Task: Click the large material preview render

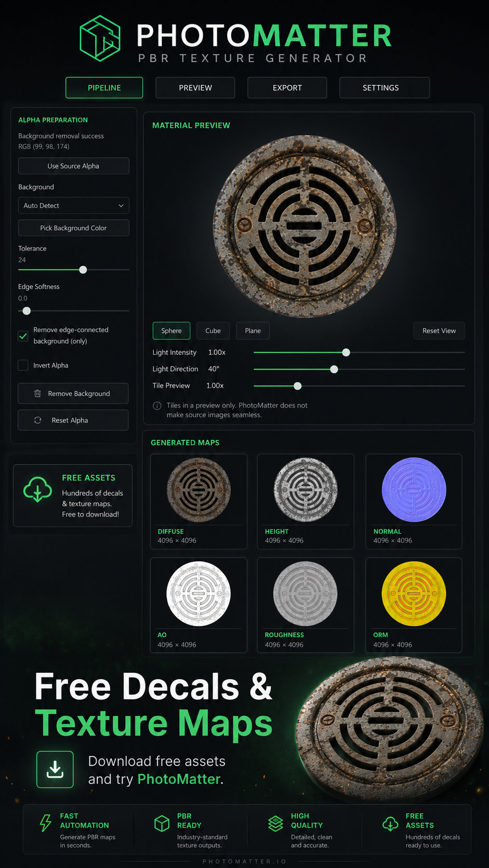Action: click(305, 226)
